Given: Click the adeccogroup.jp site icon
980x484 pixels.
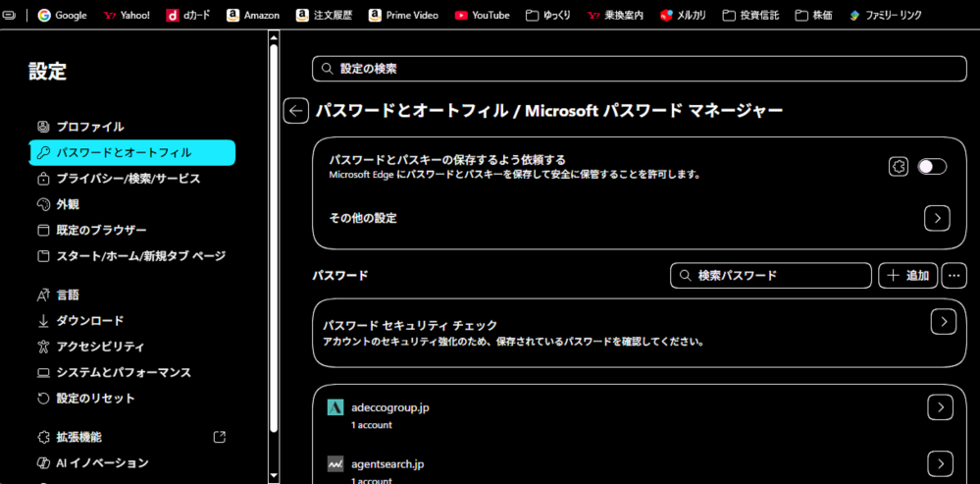Looking at the screenshot, I should click(x=335, y=407).
